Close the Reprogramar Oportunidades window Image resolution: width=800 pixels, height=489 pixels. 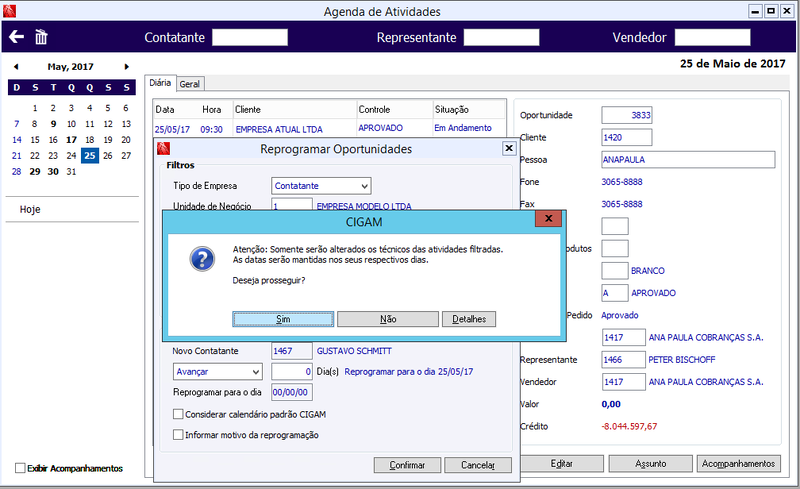(x=509, y=148)
